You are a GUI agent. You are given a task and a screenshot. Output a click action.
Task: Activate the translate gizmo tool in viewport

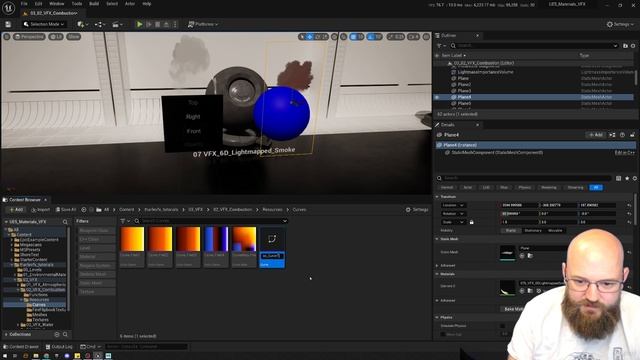310,37
